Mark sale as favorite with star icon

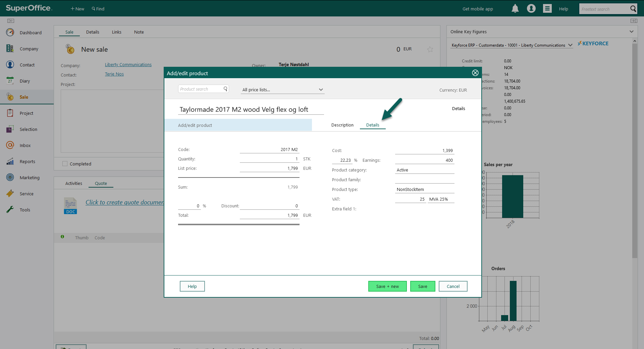(x=430, y=49)
